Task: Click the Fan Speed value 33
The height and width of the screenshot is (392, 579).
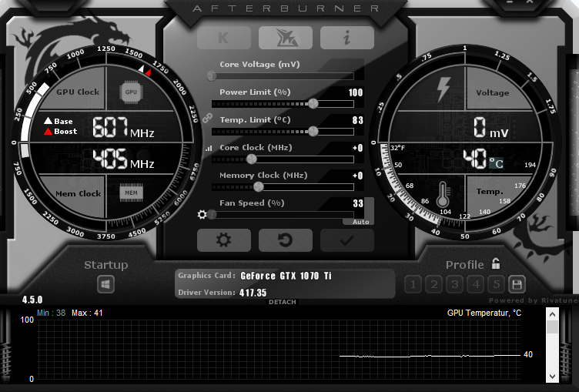Action: click(358, 203)
